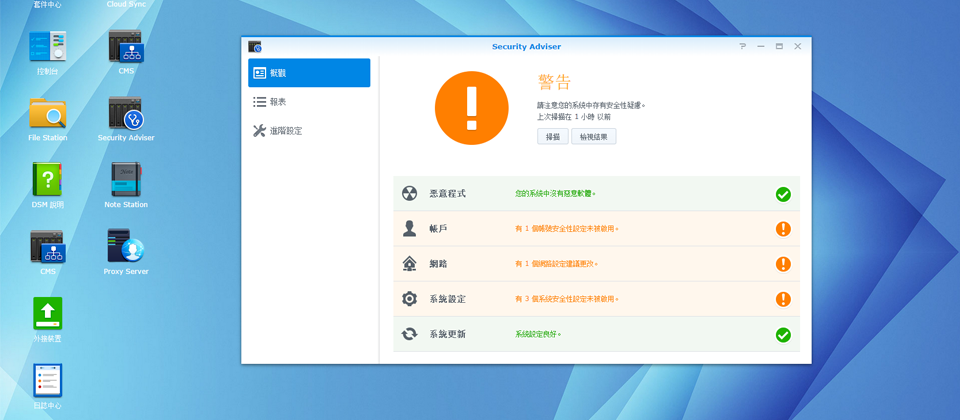Click 系統設定 status text about 3 settings
The width and height of the screenshot is (960, 420).
pos(567,299)
